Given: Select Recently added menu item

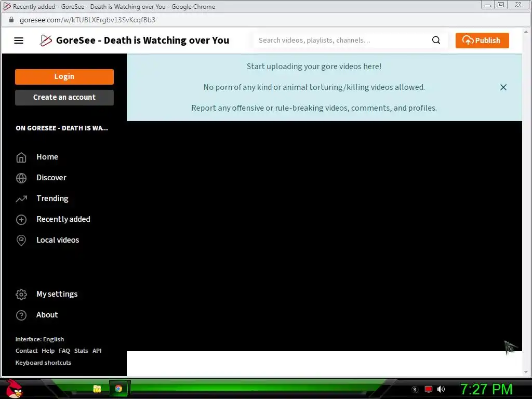Looking at the screenshot, I should coord(63,219).
